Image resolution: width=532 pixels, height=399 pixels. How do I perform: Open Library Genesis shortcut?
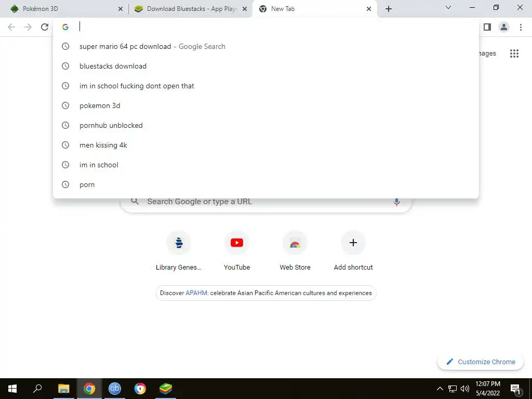[179, 251]
